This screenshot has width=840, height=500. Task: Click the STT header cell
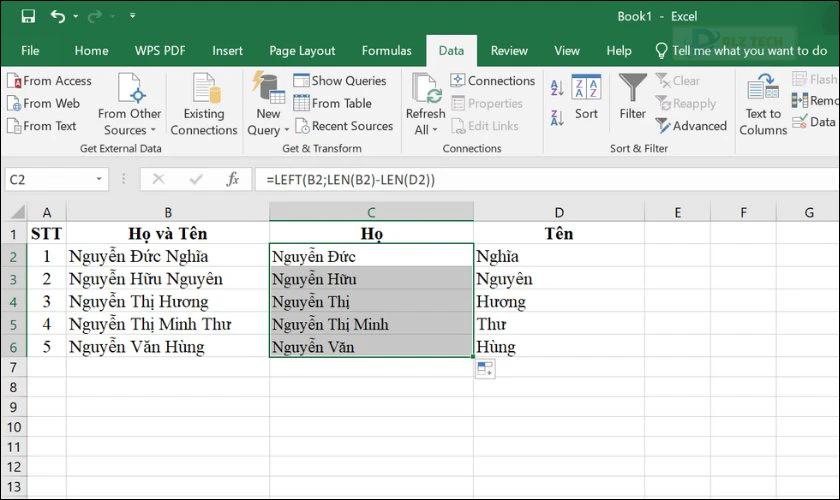pos(47,234)
